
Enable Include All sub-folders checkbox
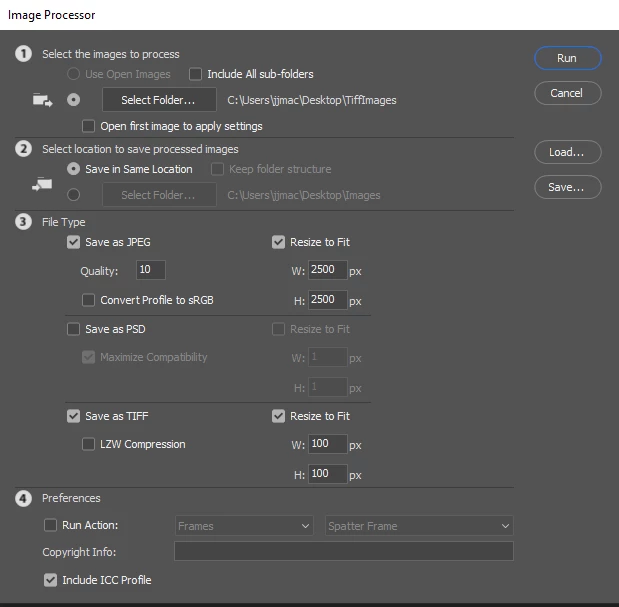coord(195,74)
